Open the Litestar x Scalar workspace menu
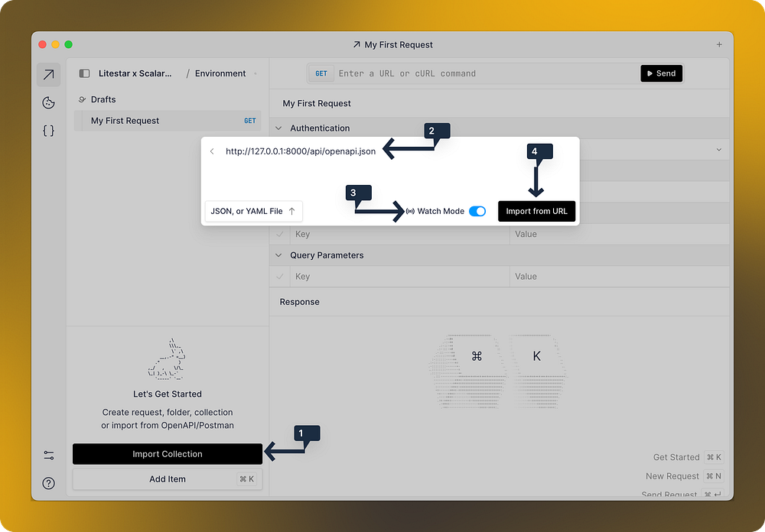This screenshot has height=532, width=765. coord(135,73)
